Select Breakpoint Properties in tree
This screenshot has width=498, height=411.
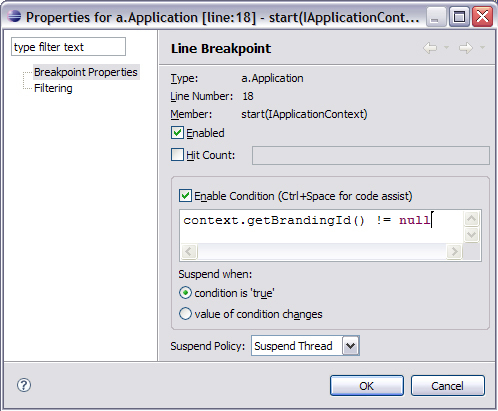[x=86, y=72]
